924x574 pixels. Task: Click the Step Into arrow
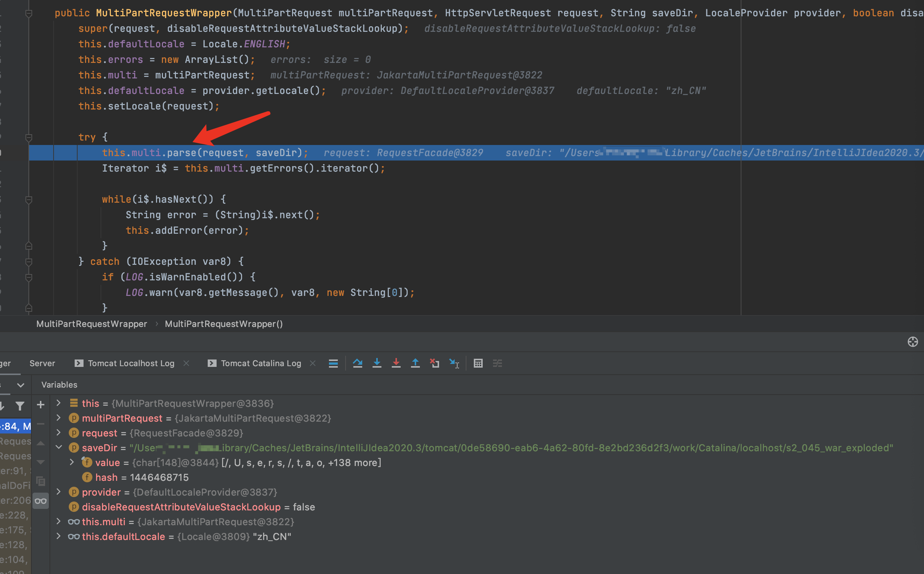377,363
